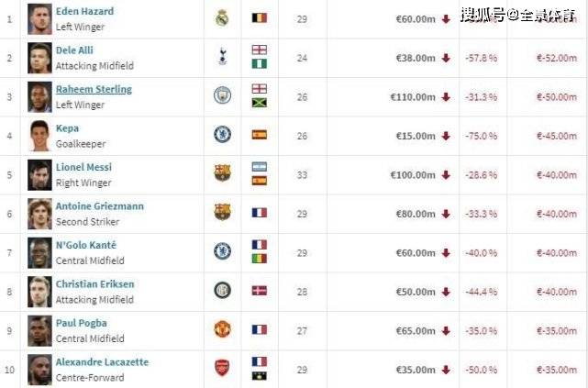Click the red down arrow beside €110.00m
Screen dimensions: 588x388
point(446,97)
